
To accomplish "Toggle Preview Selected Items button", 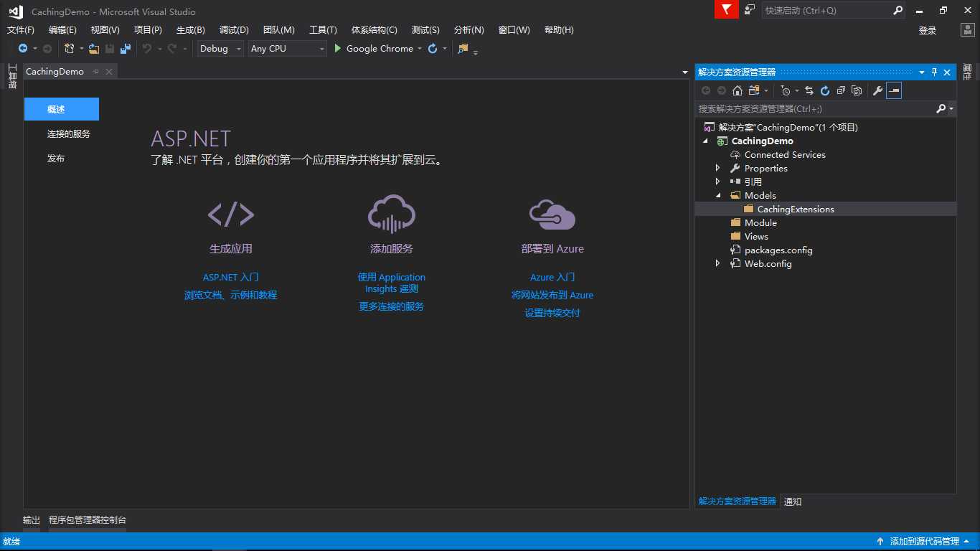I will (x=893, y=90).
